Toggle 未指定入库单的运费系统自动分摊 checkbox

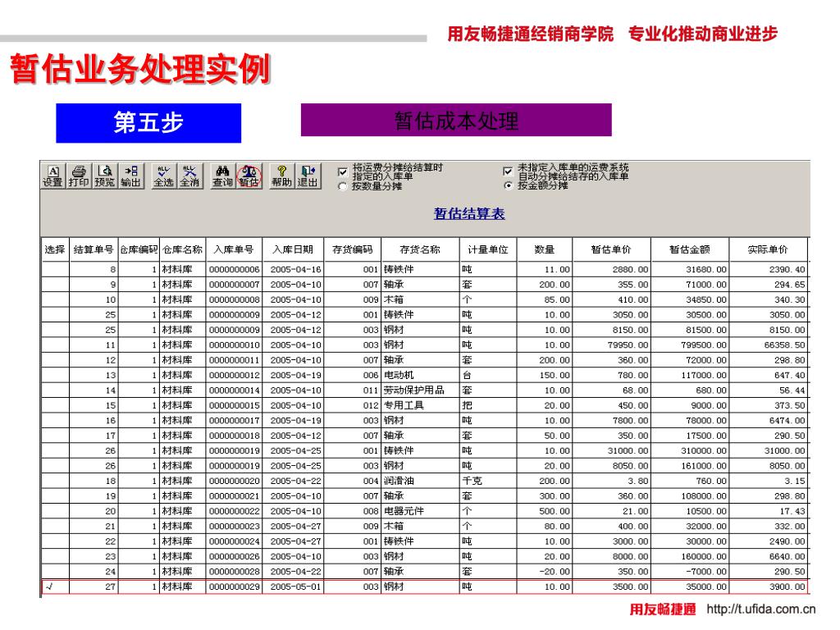click(508, 171)
